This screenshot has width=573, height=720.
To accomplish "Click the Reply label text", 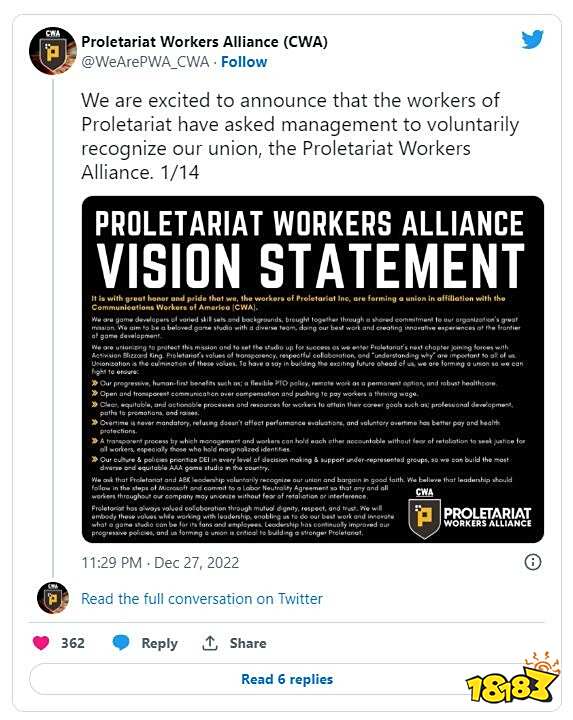I will point(159,643).
